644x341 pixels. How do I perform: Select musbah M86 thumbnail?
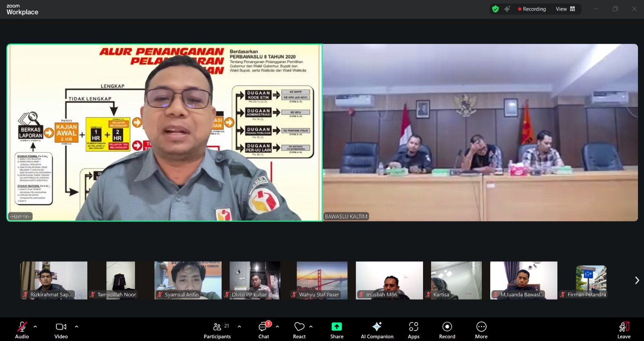pos(389,280)
